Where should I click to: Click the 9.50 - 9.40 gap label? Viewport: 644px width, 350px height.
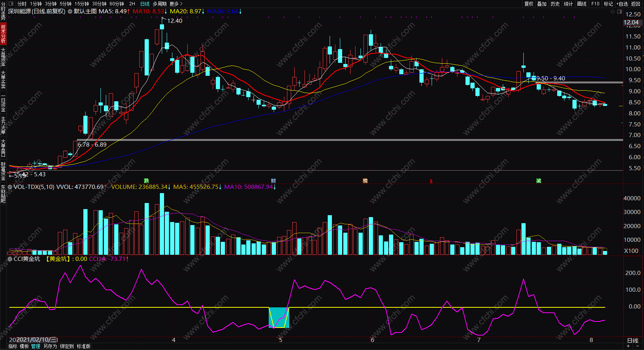point(551,78)
